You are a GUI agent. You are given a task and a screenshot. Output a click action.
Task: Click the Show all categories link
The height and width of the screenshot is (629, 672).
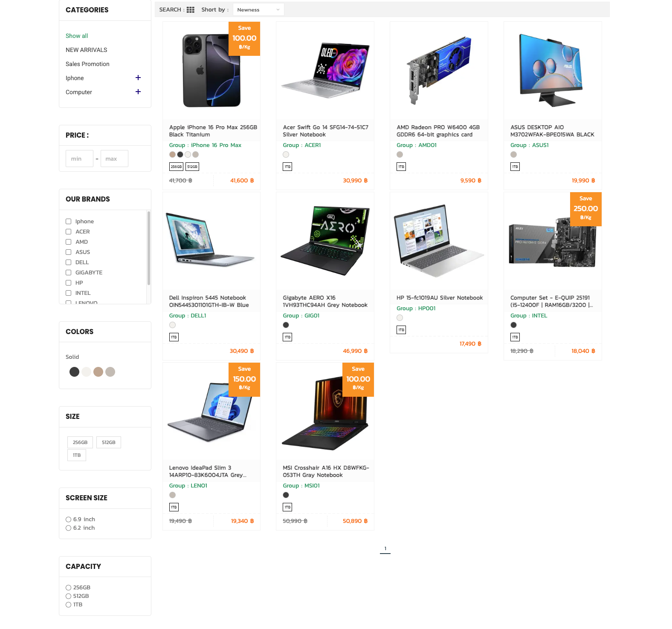(77, 36)
